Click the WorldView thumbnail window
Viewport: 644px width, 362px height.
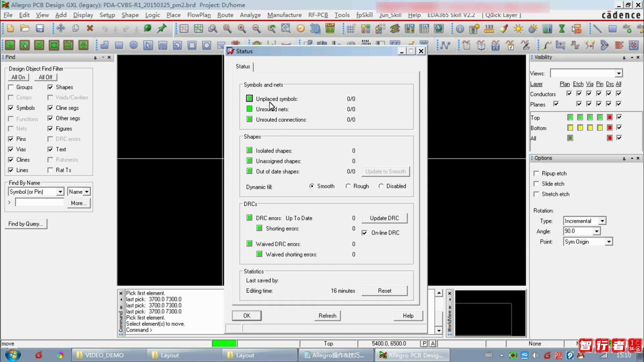(x=490, y=313)
